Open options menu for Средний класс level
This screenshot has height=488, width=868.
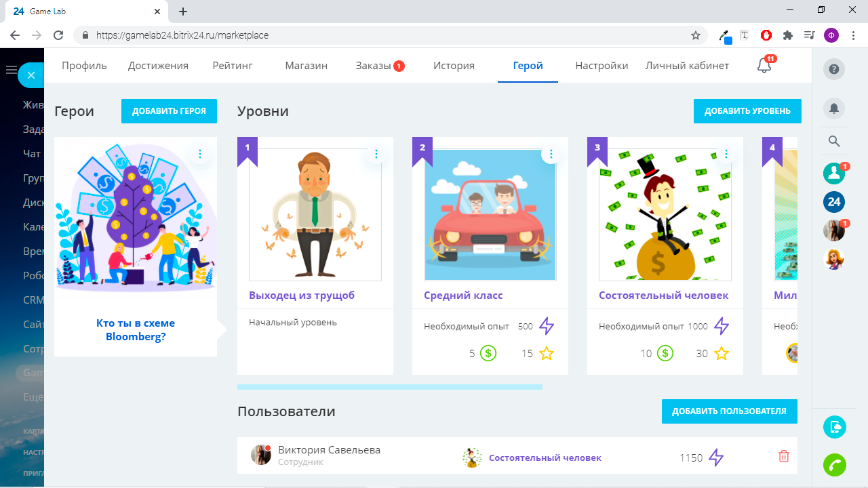point(551,155)
